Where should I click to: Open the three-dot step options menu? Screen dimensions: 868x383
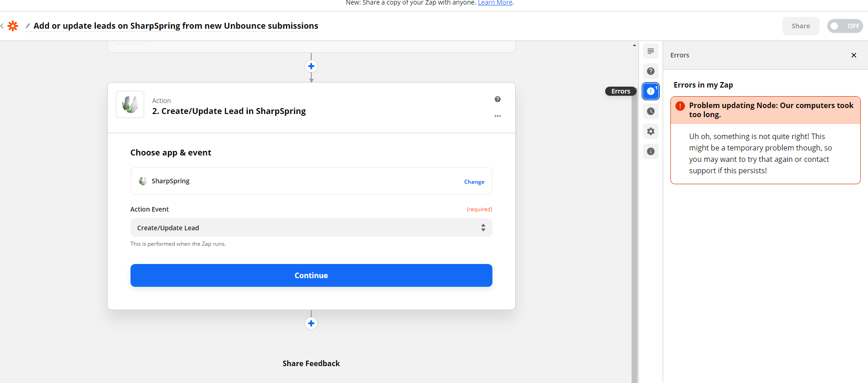[x=497, y=116]
